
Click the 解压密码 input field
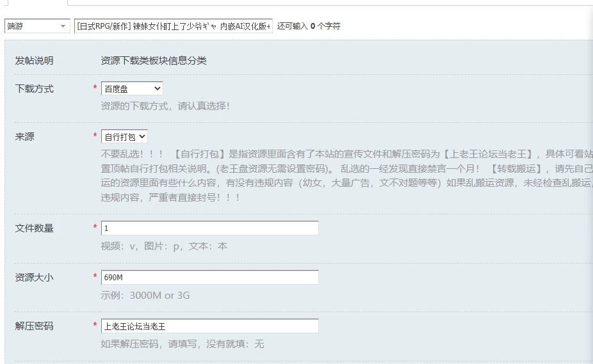[210, 326]
